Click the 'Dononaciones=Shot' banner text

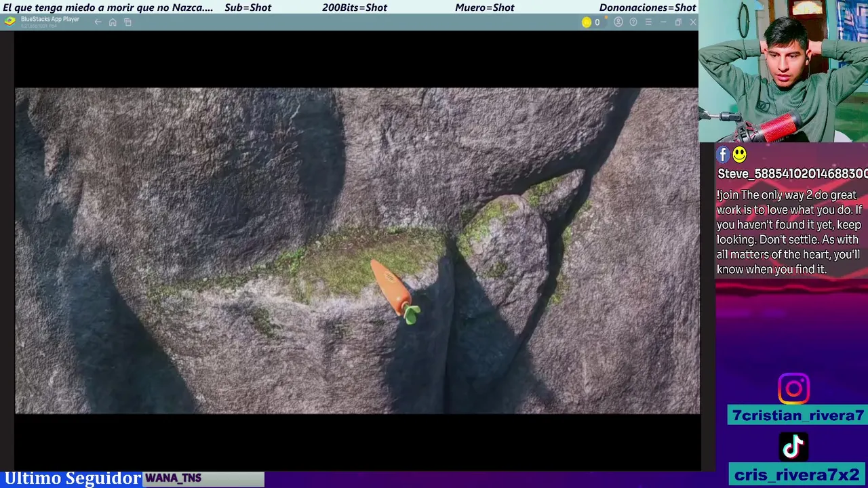pyautogui.click(x=648, y=7)
